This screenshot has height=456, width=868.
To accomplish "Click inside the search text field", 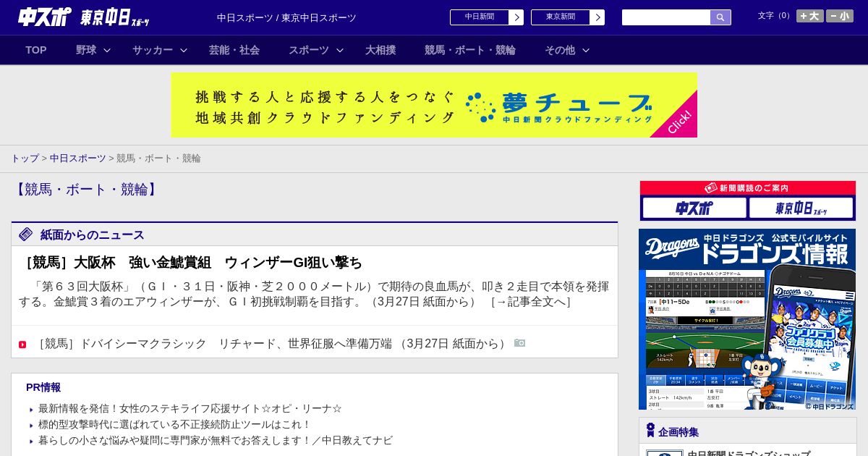I will pos(666,17).
